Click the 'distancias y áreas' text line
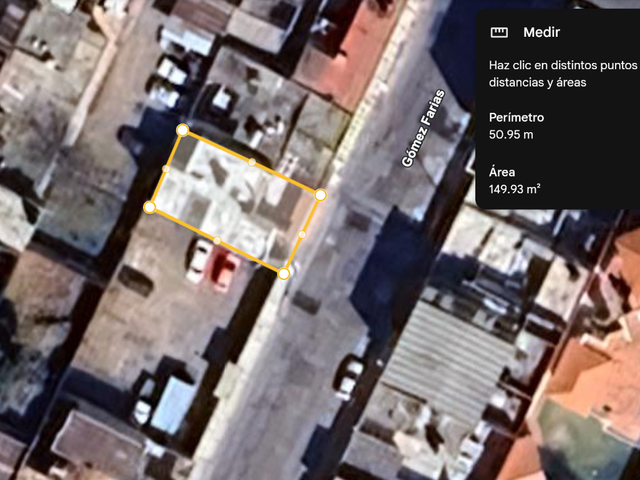640x480 pixels. click(x=538, y=82)
